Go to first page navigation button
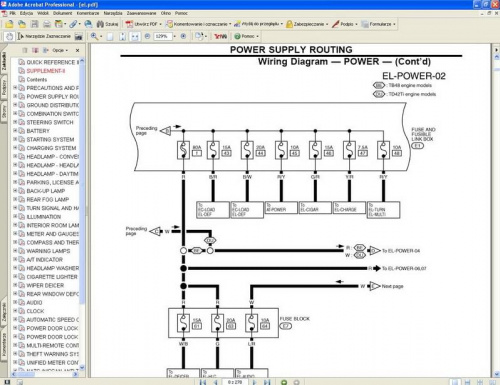This screenshot has height=385, width=500. click(203, 382)
